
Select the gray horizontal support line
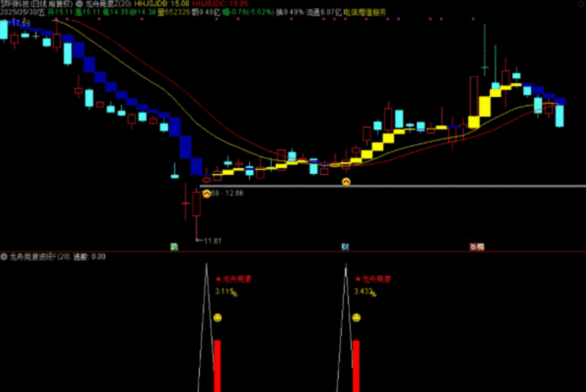(459, 186)
